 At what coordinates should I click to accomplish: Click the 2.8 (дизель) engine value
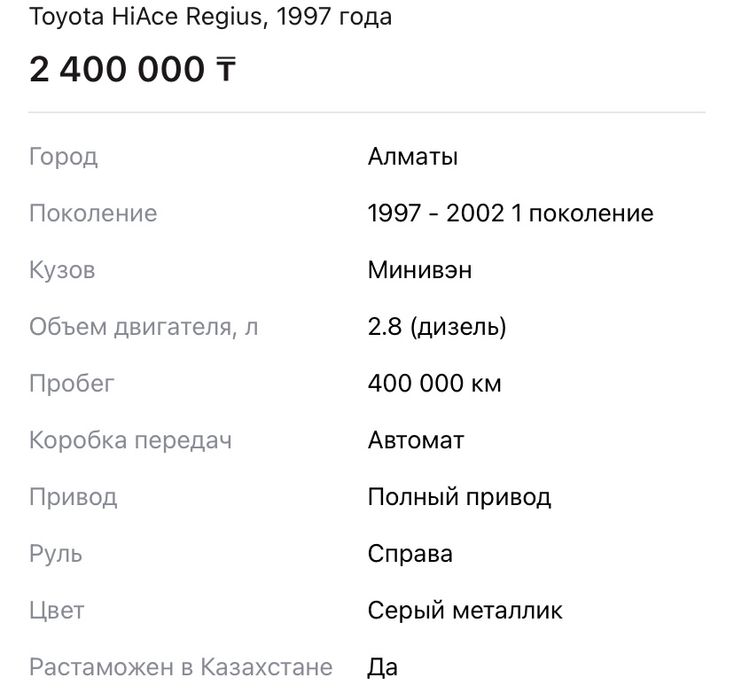[x=437, y=327]
